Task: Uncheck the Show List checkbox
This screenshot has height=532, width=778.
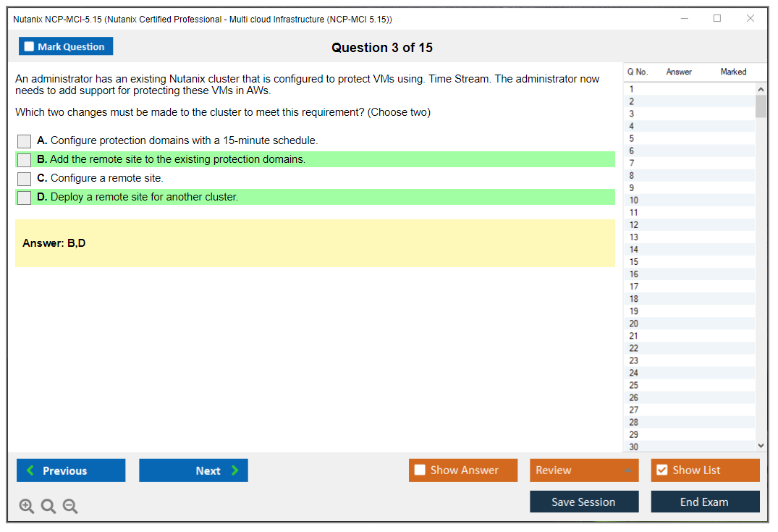Action: pos(661,470)
